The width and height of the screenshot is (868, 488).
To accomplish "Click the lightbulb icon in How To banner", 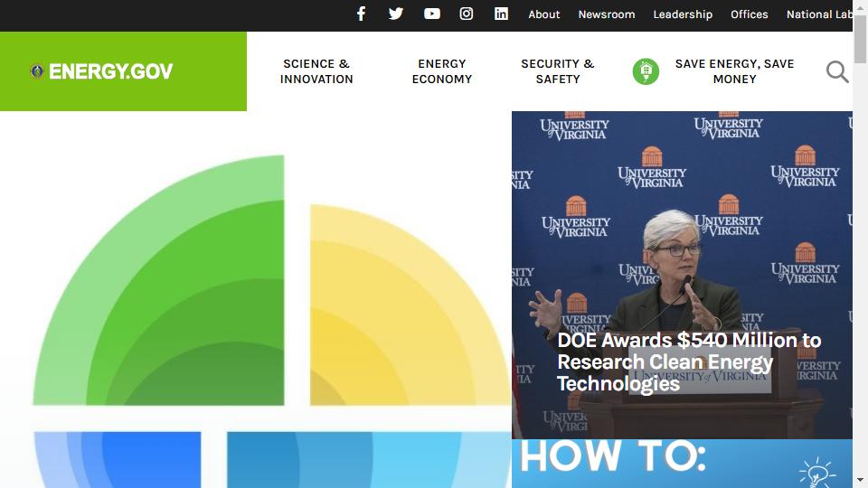I will click(816, 472).
